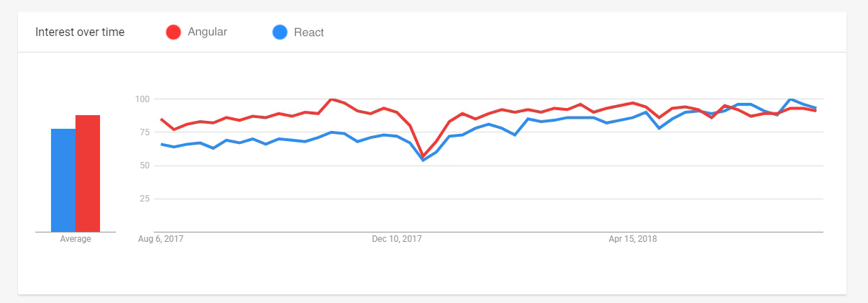Screen dimensions: 868x303
Task: Click the "Apr 15, 2018" date label
Action: pos(633,239)
